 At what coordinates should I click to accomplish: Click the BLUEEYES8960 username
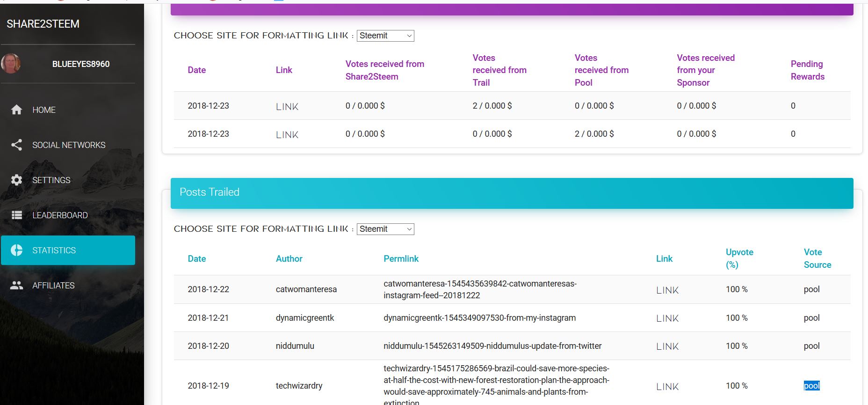click(x=81, y=64)
